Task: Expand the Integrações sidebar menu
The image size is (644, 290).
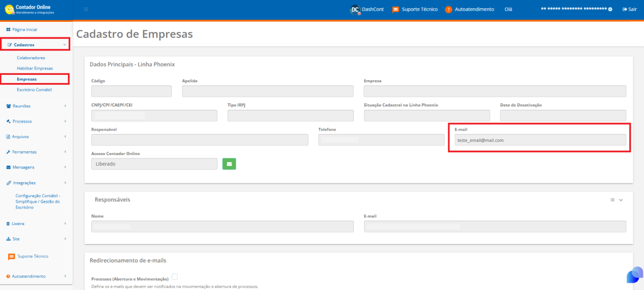Action: coord(36,183)
